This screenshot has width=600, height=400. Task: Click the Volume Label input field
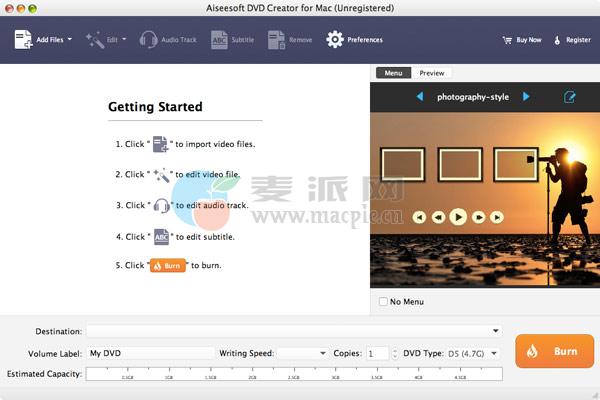(x=150, y=353)
